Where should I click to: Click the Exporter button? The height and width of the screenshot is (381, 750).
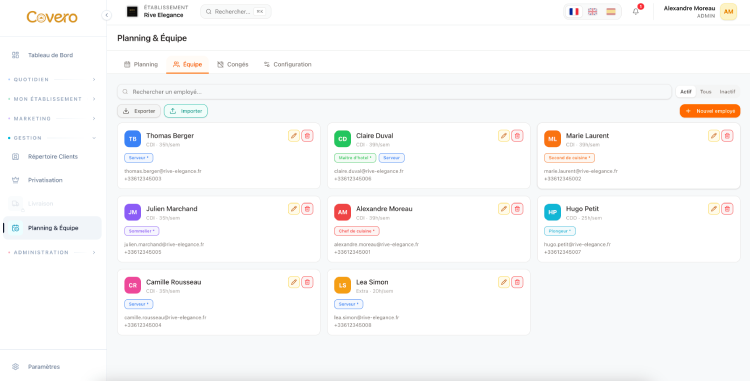coord(139,111)
